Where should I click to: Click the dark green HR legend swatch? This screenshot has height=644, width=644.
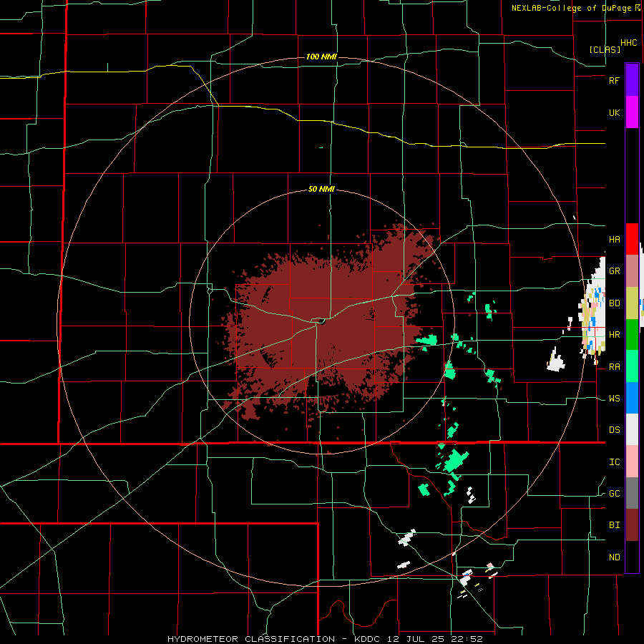pyautogui.click(x=632, y=335)
